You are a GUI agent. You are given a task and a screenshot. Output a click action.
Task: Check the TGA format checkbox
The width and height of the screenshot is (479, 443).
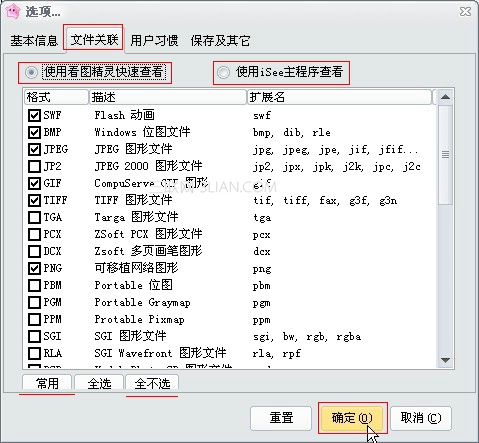(34, 217)
